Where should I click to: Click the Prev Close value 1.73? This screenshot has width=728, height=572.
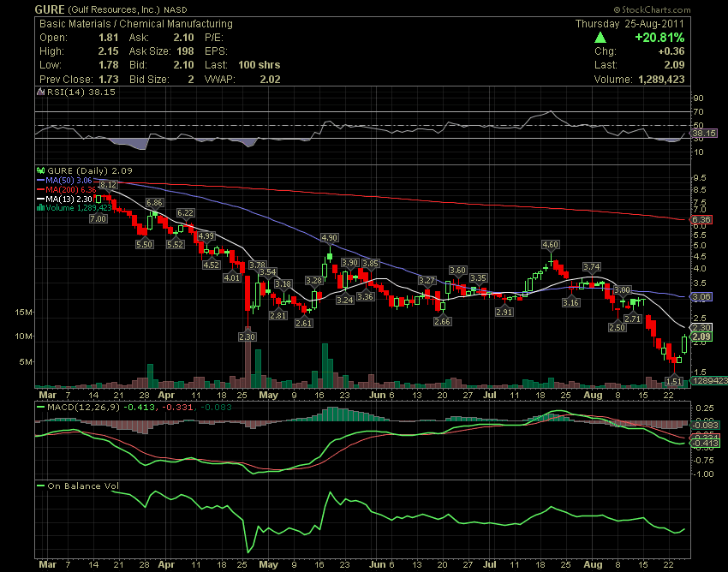click(108, 80)
